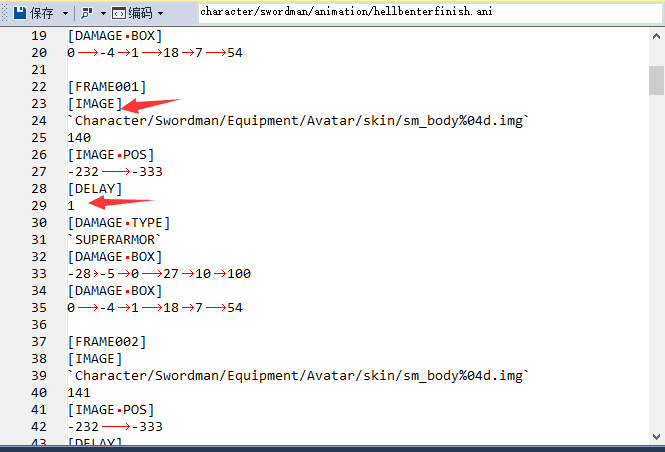The height and width of the screenshot is (452, 665).
Task: Click the 保存 (Save) button label
Action: 42,13
